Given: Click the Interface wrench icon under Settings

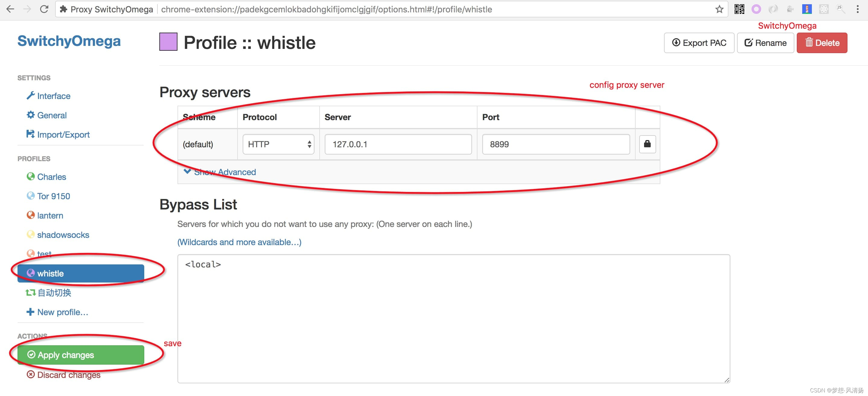Looking at the screenshot, I should [x=31, y=96].
